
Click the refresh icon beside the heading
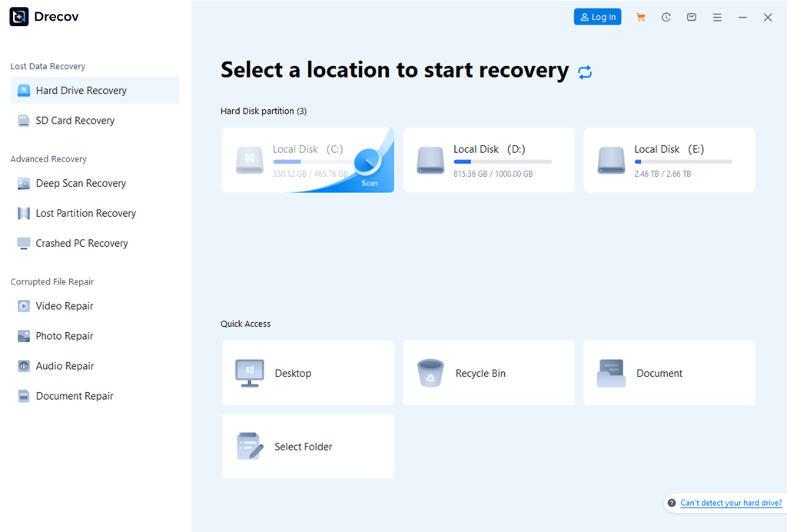point(585,72)
